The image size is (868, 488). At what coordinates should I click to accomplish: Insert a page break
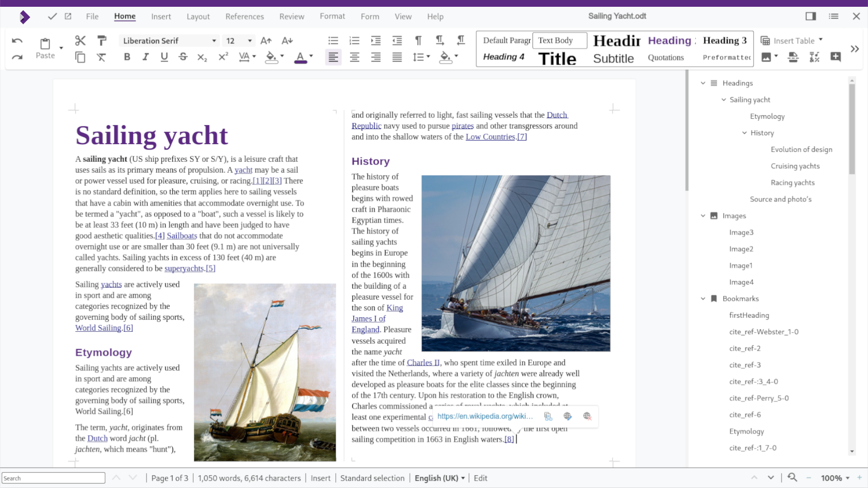click(793, 57)
